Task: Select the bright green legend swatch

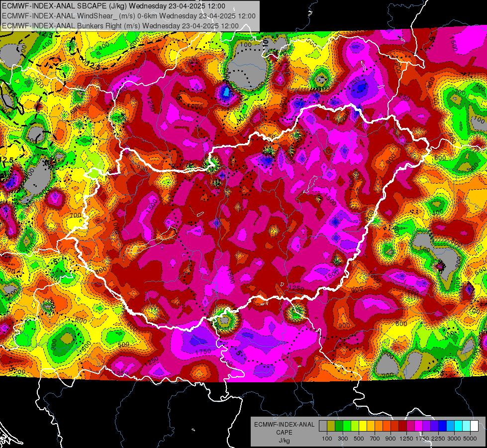Action: point(347,426)
